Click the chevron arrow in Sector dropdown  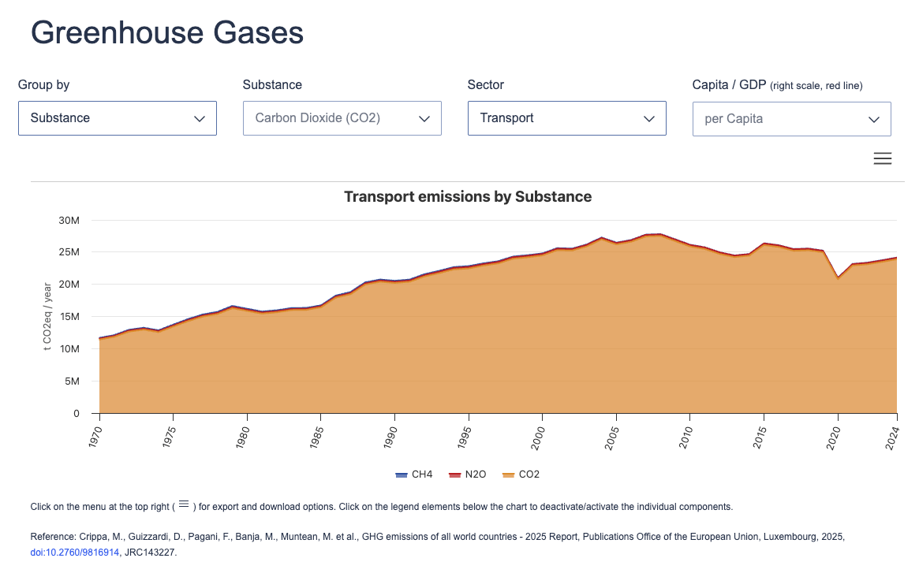click(x=649, y=119)
